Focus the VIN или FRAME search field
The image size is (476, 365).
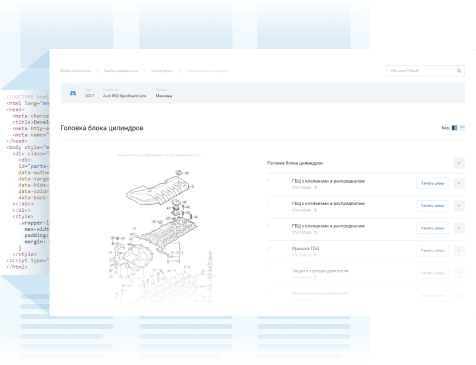tap(425, 71)
